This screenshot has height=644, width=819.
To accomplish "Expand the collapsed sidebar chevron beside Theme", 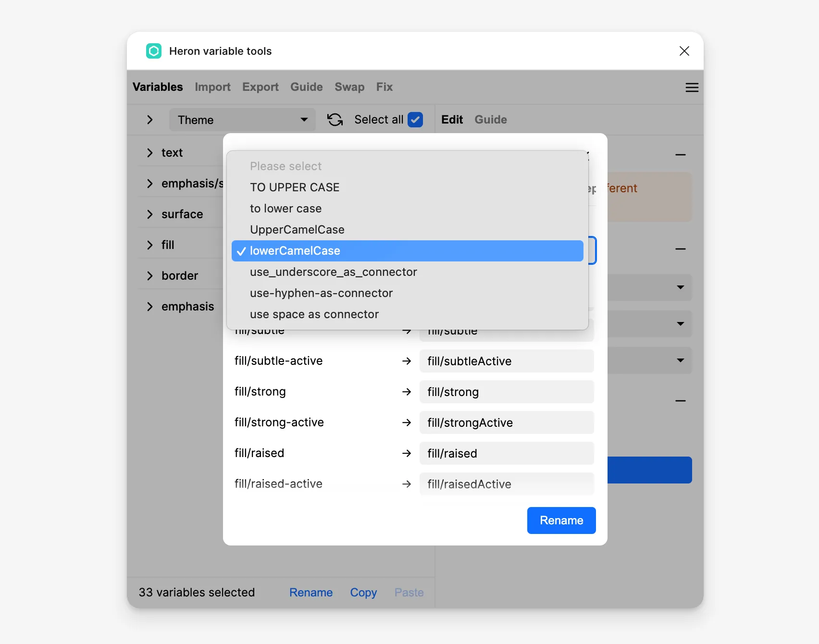I will tap(150, 120).
